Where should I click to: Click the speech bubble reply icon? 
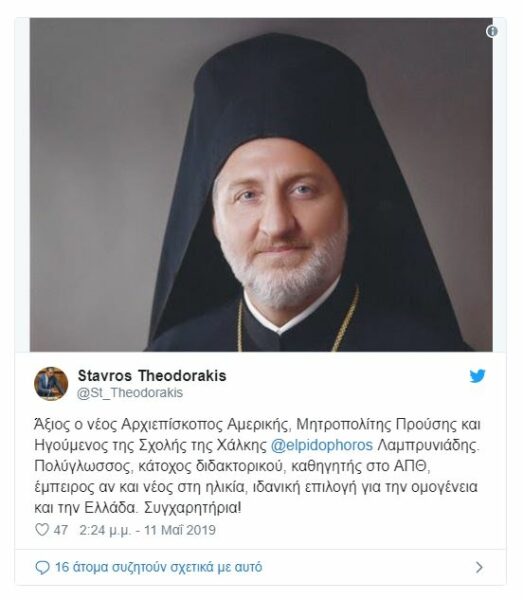click(42, 567)
